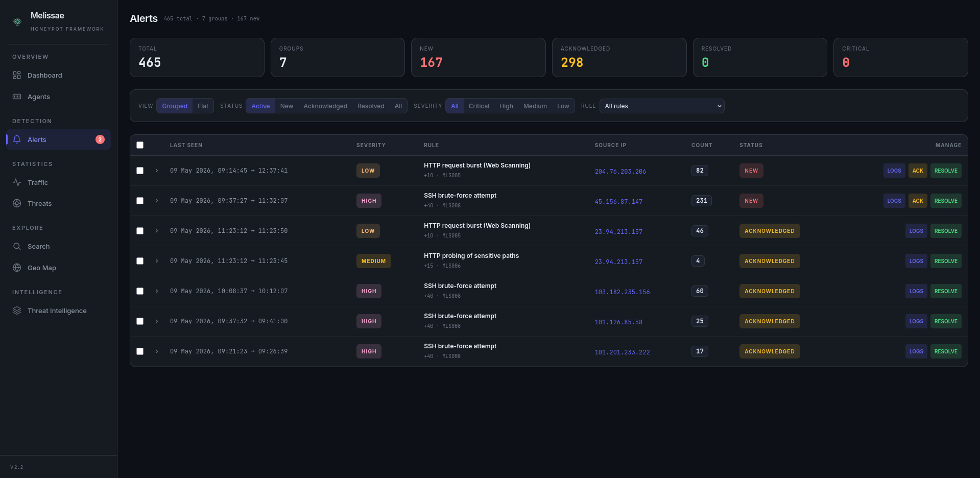The height and width of the screenshot is (478, 980).
Task: Open source IP 45.156.87.147 link
Action: coord(618,202)
